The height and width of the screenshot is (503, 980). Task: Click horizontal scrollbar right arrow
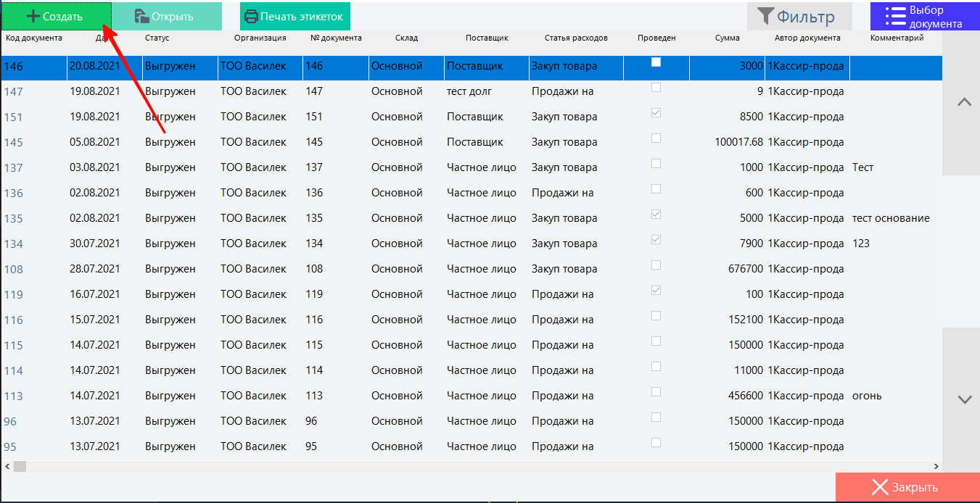coord(936,467)
